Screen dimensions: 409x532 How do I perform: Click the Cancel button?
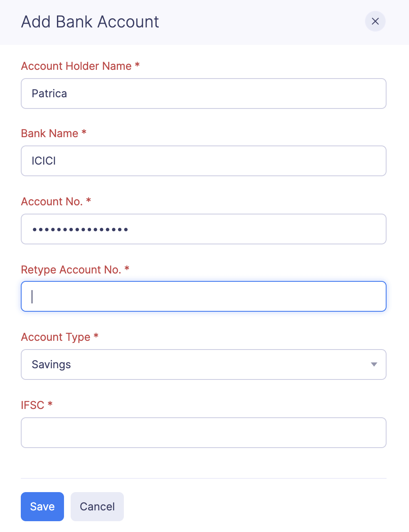(97, 506)
